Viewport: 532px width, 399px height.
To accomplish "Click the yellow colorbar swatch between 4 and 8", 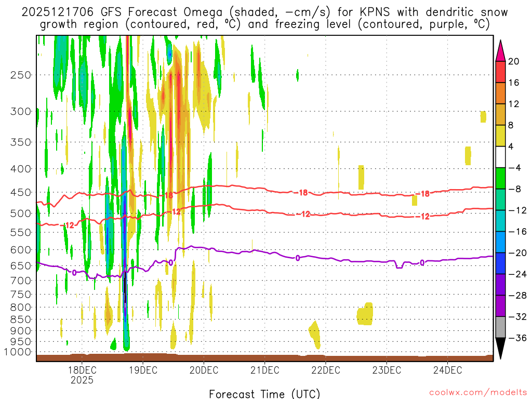I will tap(500, 136).
